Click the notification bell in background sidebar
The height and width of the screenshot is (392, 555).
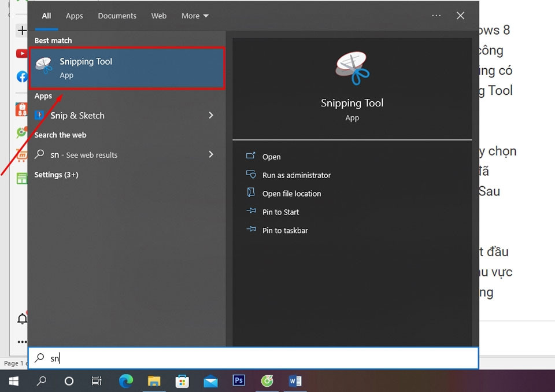point(23,319)
